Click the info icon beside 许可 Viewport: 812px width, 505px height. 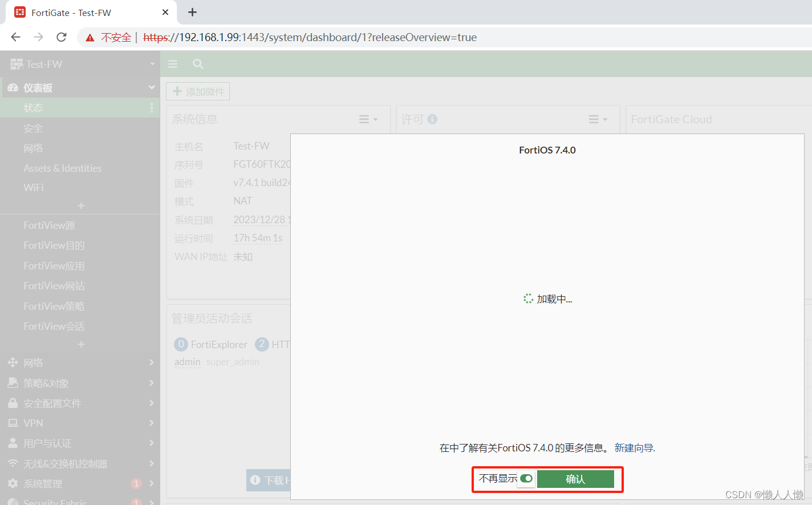(x=432, y=119)
